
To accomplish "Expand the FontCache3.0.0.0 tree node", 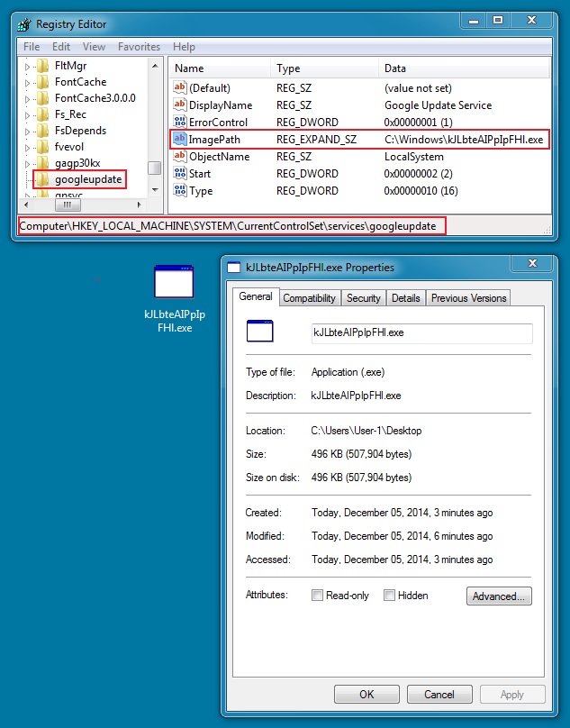I will (27, 99).
